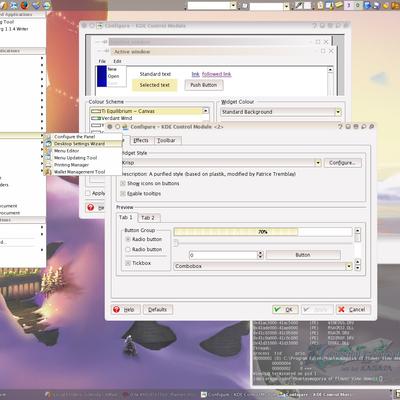Confirm with the OK button

(x=285, y=310)
